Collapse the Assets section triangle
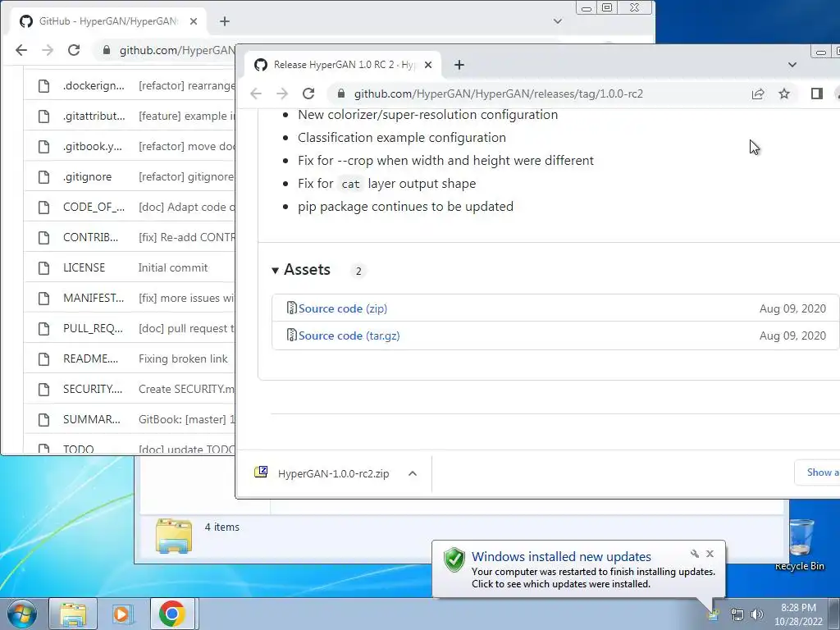 tap(275, 271)
